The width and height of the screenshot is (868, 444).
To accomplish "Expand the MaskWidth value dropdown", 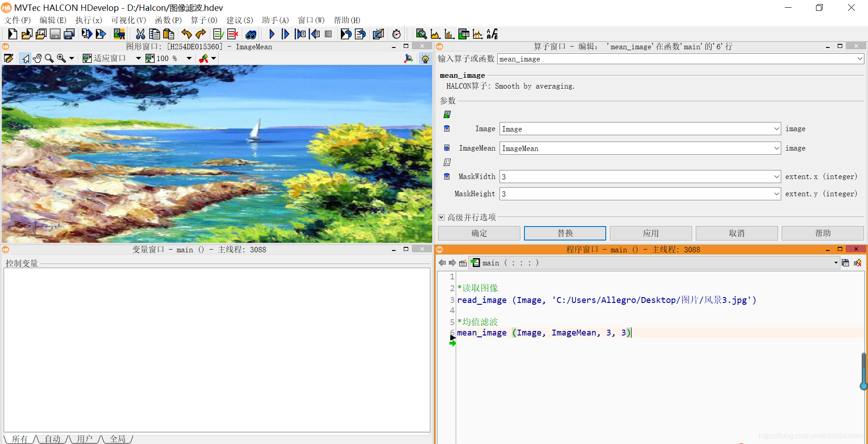I will click(x=776, y=177).
